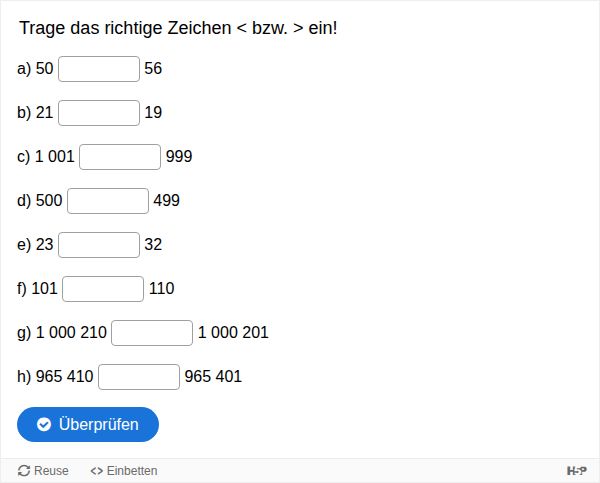
Task: Focus the input field in row g
Action: 152,333
